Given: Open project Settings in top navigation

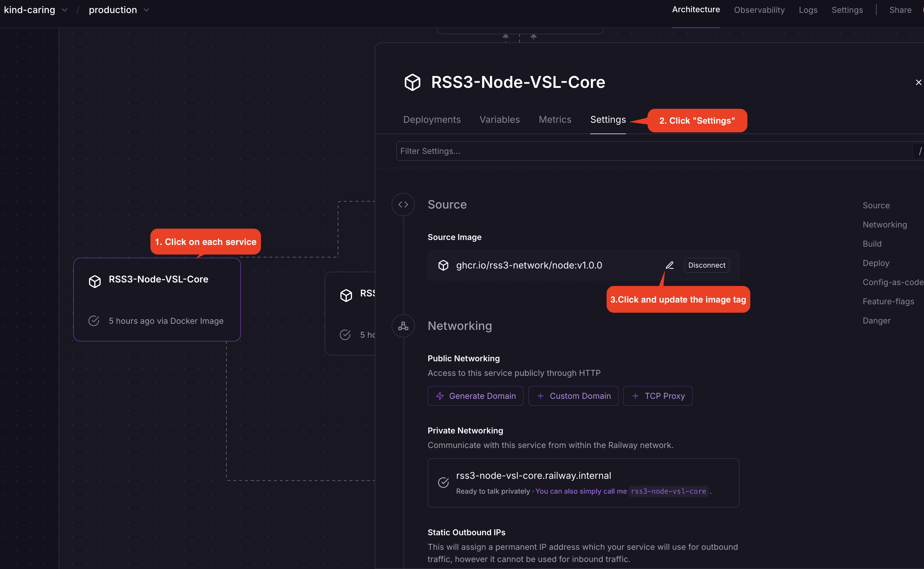Looking at the screenshot, I should coord(847,10).
